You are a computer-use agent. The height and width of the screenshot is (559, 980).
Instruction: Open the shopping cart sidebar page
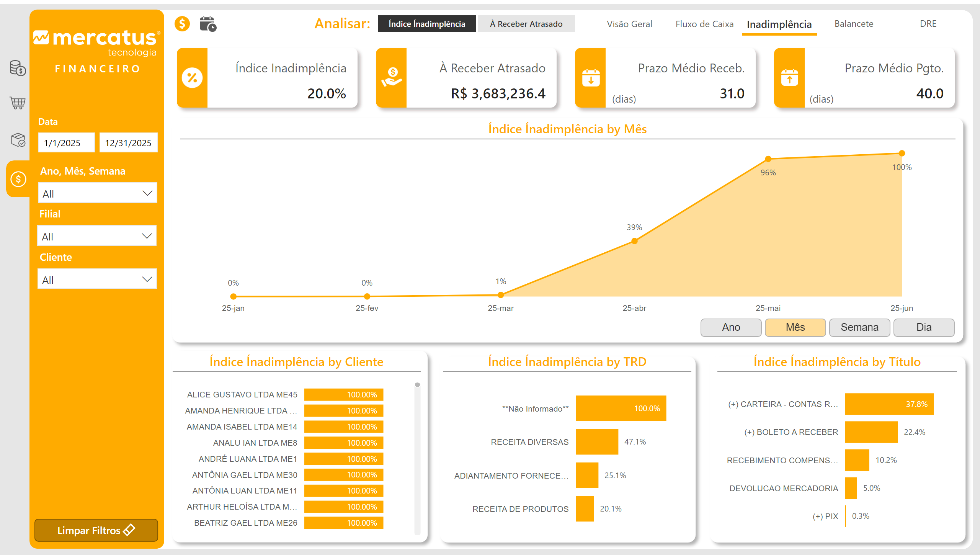[x=18, y=103]
